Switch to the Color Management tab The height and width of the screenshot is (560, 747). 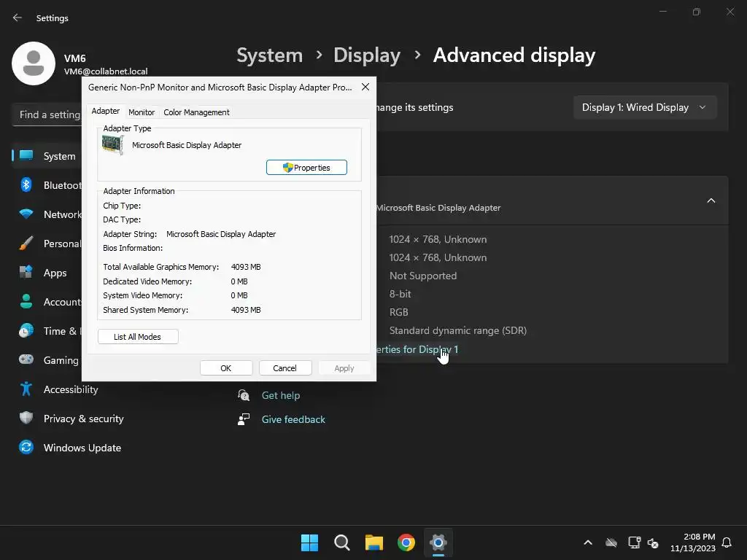[196, 112]
